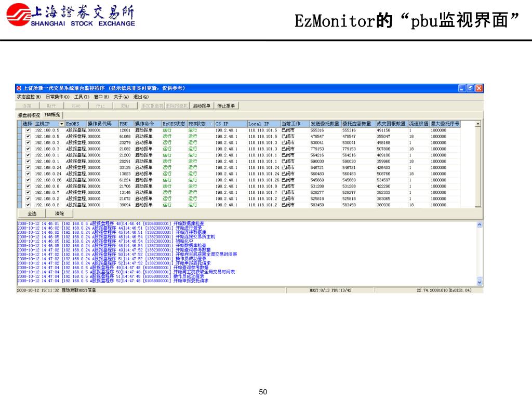Open the 状态监控 menu
The image size is (532, 399).
pyautogui.click(x=29, y=97)
